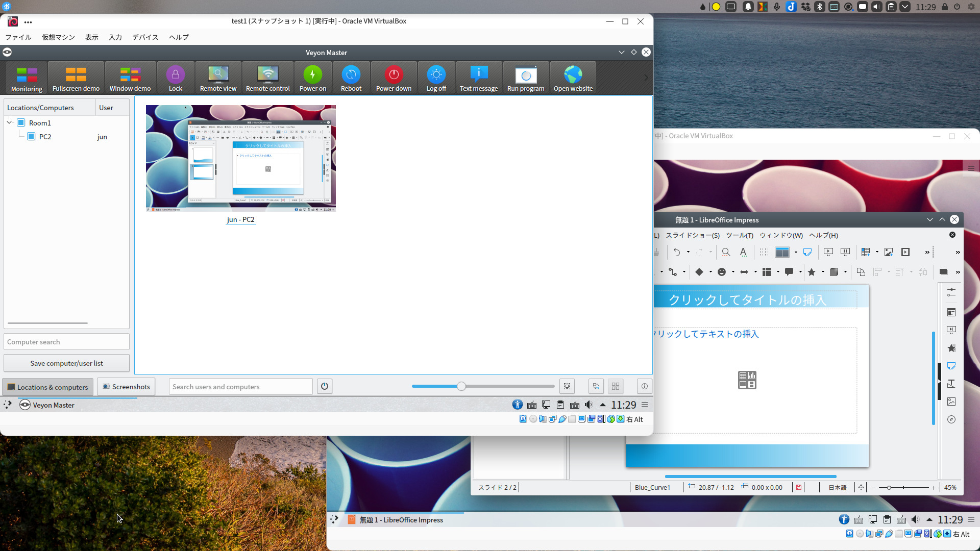The image size is (980, 551).
Task: Click the Lock computers icon
Action: pos(176,78)
